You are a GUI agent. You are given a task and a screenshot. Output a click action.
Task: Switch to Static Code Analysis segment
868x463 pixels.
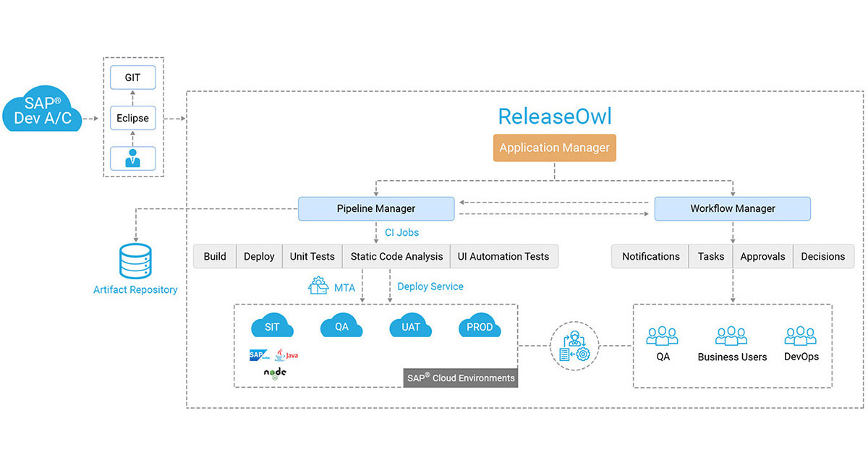click(x=396, y=256)
